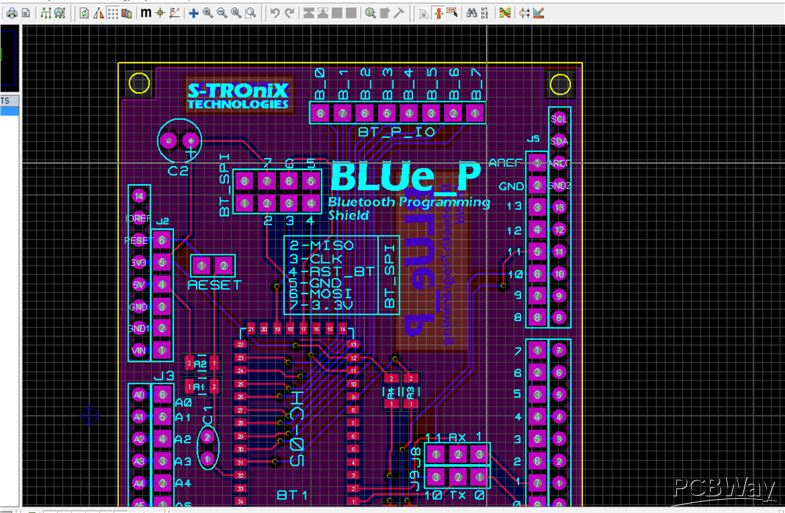This screenshot has width=785, height=513.
Task: Click the Zoom In magnifier
Action: [207, 13]
